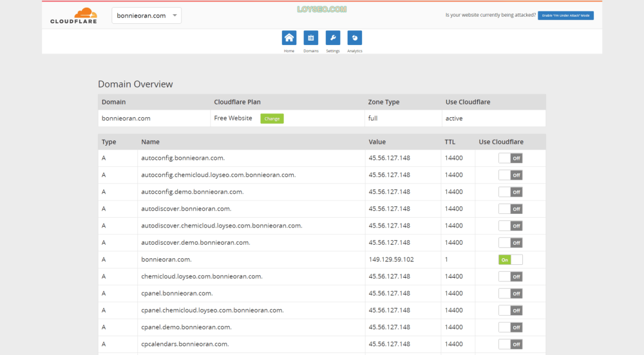Click the Type column header
The width and height of the screenshot is (644, 355).
[109, 142]
